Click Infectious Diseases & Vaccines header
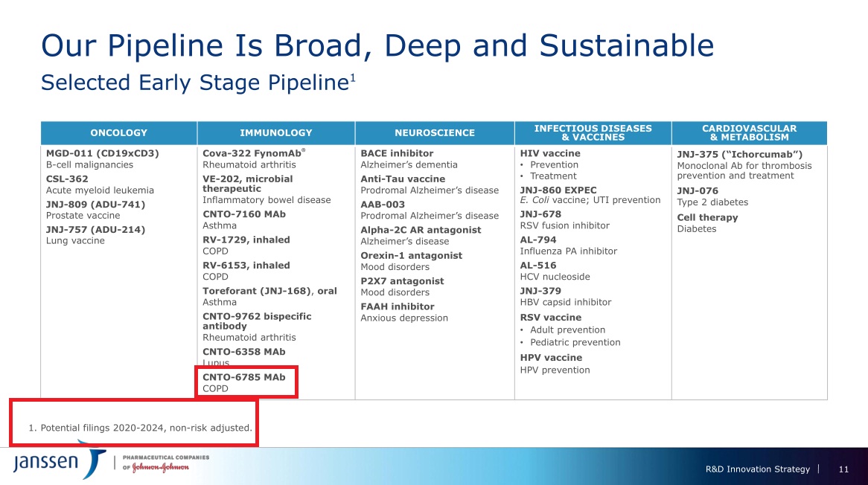 click(x=593, y=133)
